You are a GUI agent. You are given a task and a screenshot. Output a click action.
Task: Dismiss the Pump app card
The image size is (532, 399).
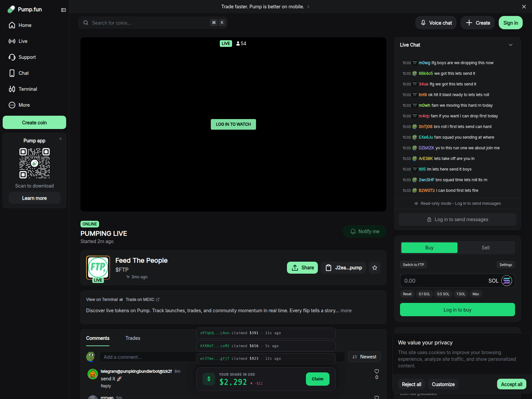click(x=61, y=139)
